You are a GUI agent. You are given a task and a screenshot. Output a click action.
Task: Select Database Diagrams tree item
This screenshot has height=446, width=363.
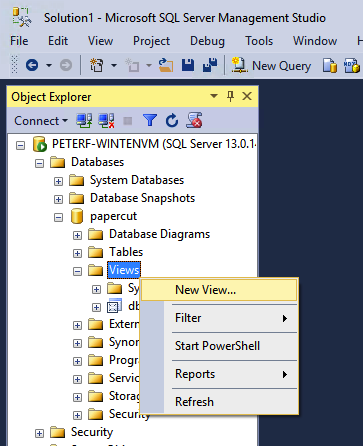click(x=159, y=234)
